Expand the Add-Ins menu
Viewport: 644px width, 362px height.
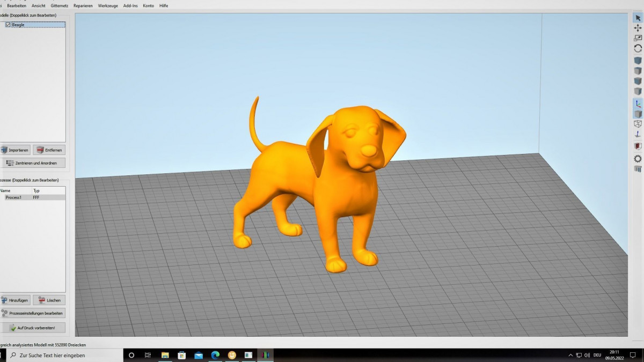click(130, 5)
